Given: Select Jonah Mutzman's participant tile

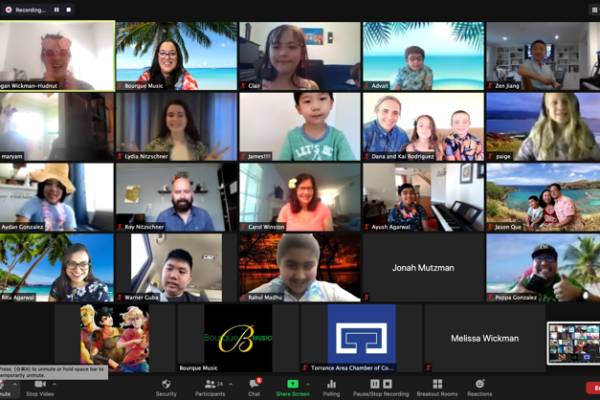Looking at the screenshot, I should (422, 269).
